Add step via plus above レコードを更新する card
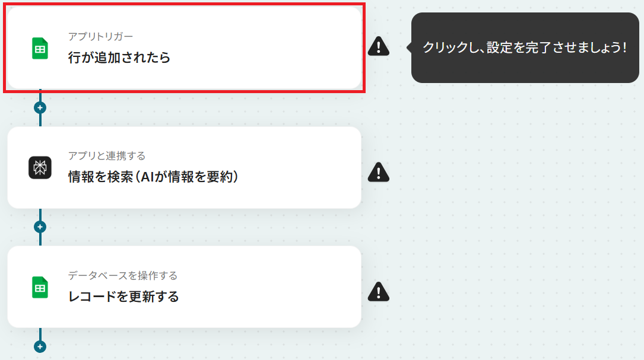This screenshot has height=360, width=644. (40, 227)
